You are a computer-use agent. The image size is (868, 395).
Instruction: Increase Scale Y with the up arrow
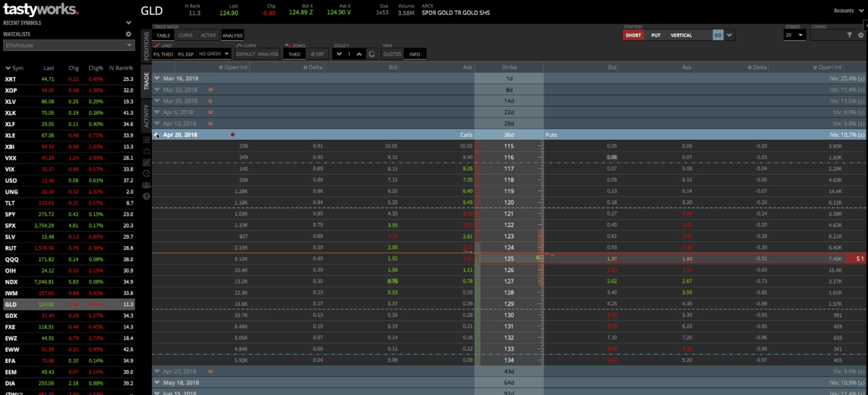(359, 54)
